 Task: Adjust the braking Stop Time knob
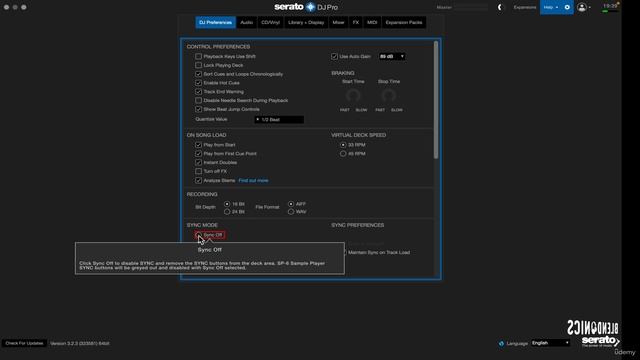[389, 96]
